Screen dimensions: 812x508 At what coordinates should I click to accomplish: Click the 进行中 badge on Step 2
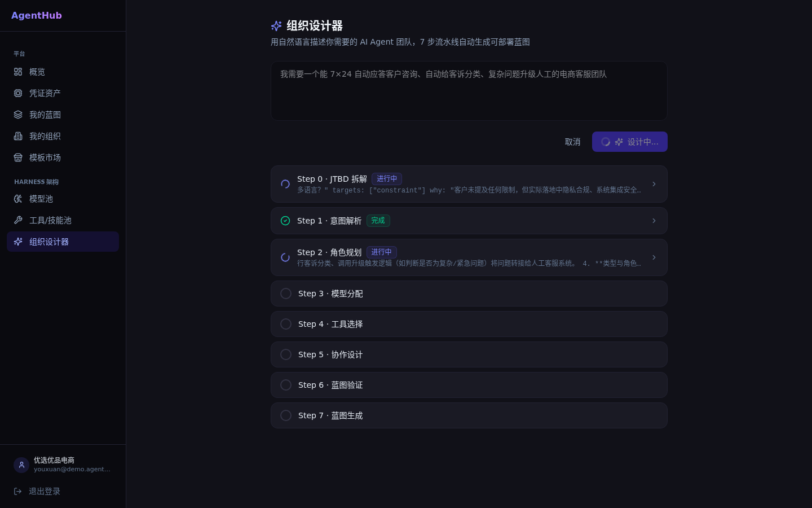(x=382, y=252)
